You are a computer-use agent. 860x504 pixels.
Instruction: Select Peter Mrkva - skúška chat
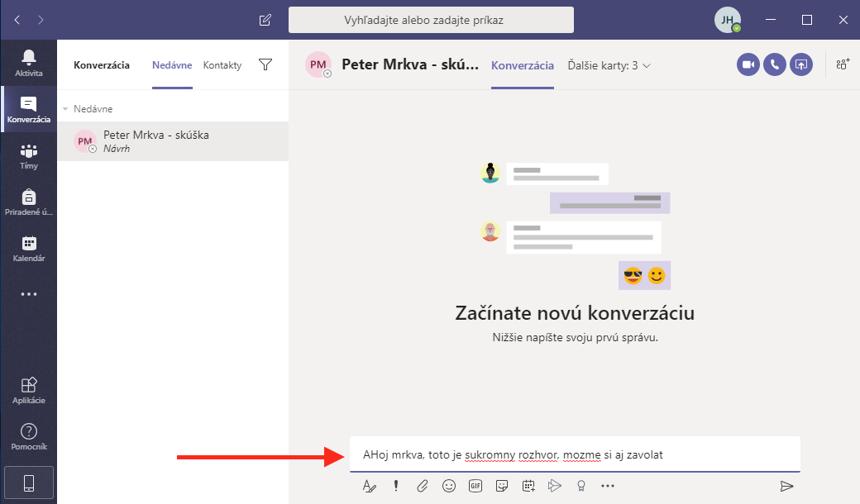[173, 141]
